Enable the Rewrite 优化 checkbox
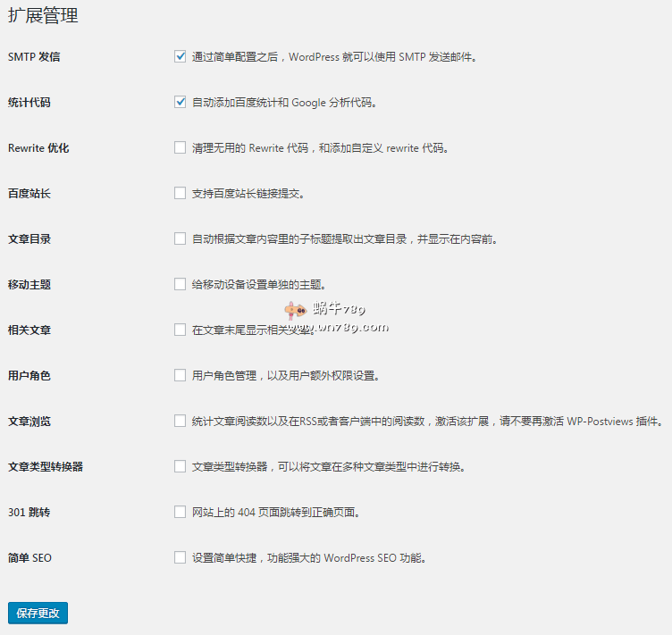 (x=181, y=147)
